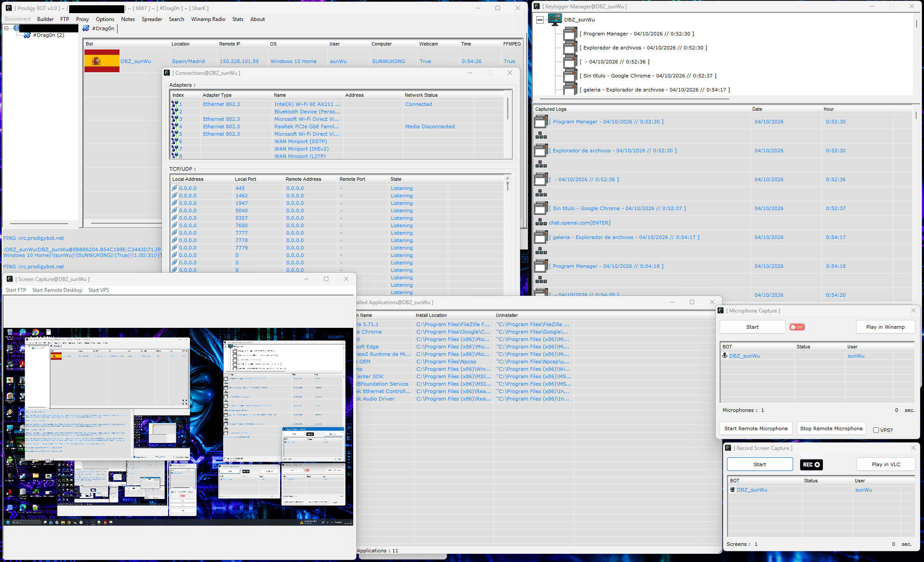Screen dimensions: 924x562
Task: Click the adapter icon for index 4 Realtek
Action: click(x=175, y=126)
